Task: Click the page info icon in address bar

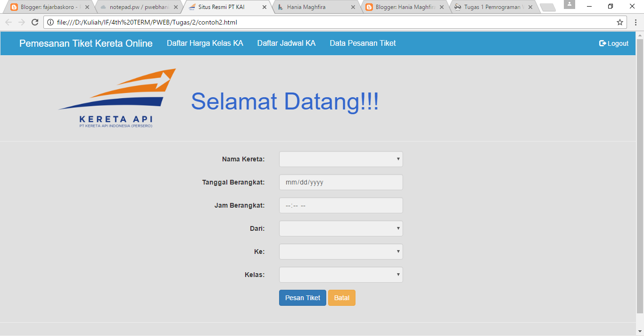Action: click(x=50, y=22)
